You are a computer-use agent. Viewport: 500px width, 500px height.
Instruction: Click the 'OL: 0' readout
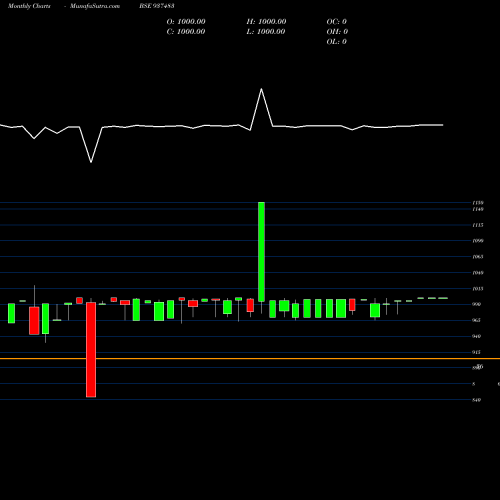click(x=337, y=42)
